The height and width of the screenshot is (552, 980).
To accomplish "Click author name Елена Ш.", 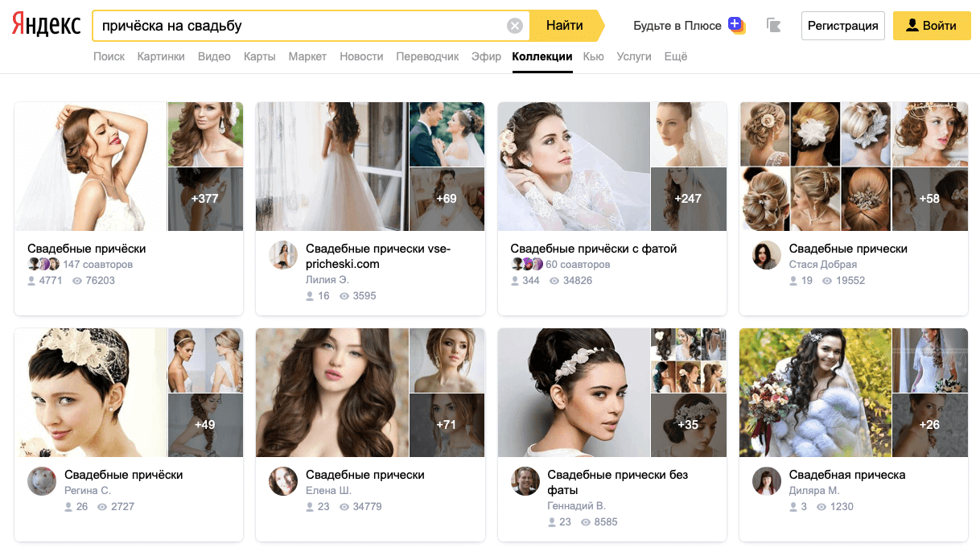I will tap(329, 491).
